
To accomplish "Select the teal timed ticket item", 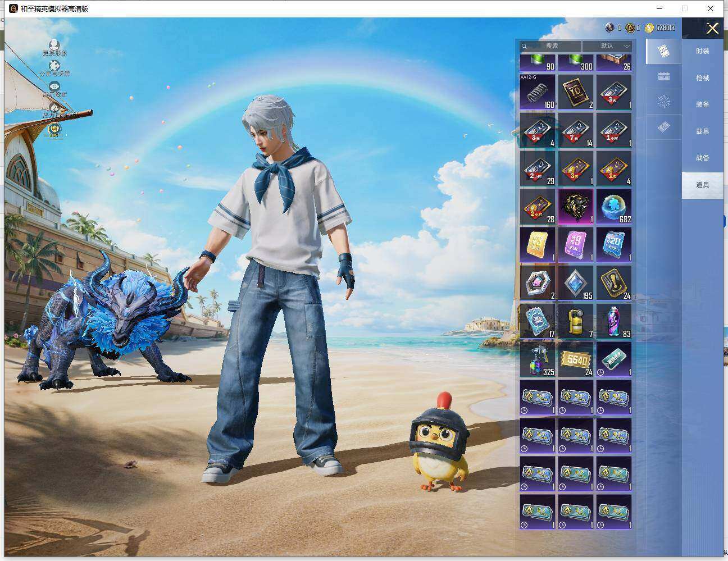I will 614,359.
